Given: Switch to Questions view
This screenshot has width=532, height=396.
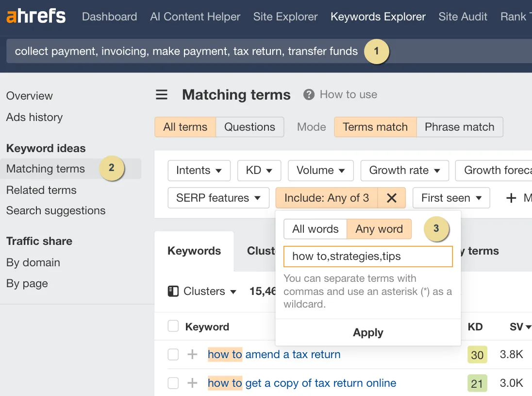Looking at the screenshot, I should 249,127.
